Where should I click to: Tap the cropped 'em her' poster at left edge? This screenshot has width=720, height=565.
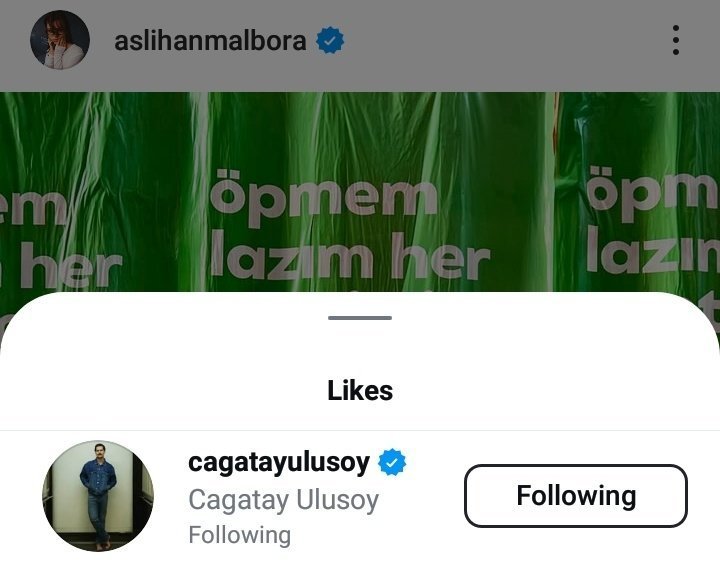point(61,239)
